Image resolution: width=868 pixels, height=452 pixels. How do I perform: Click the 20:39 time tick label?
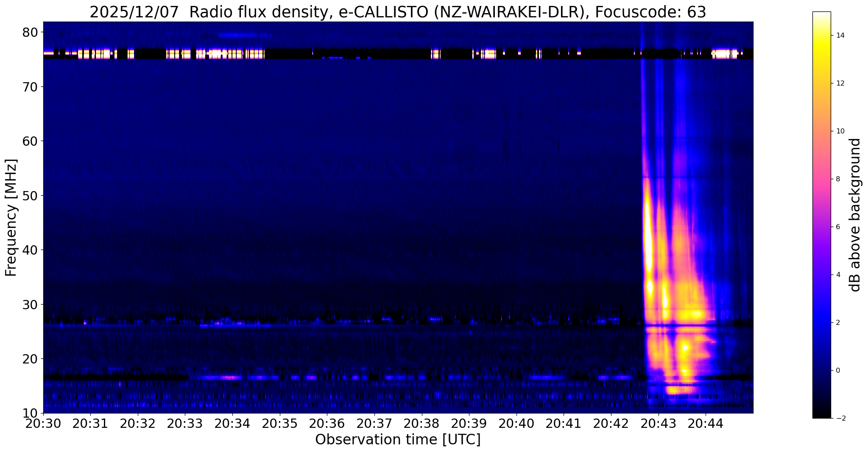[469, 424]
